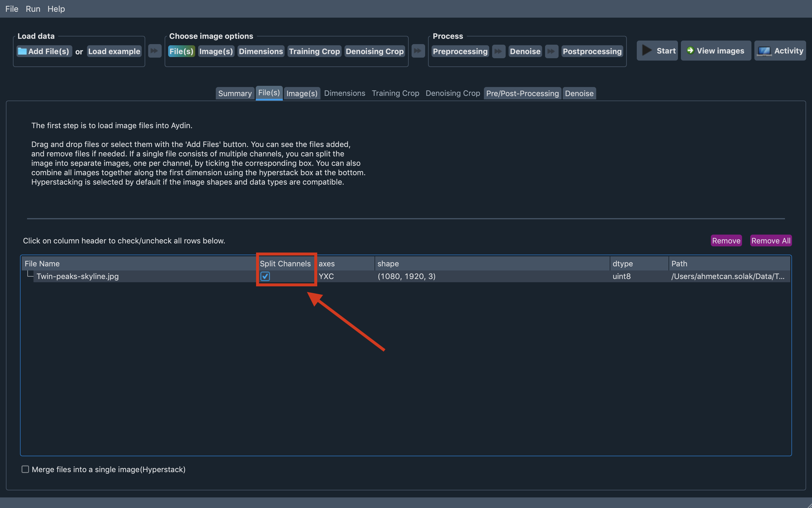Image resolution: width=812 pixels, height=508 pixels.
Task: Click the shape column header
Action: (492, 264)
